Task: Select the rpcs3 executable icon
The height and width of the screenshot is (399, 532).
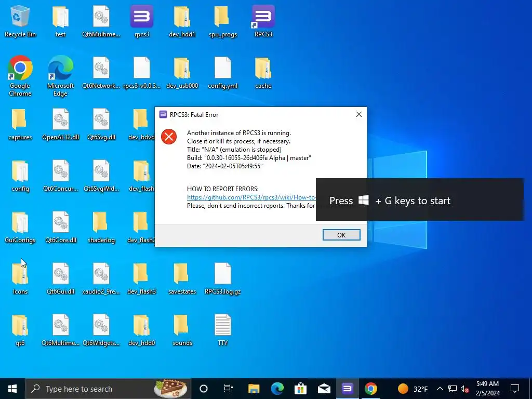Action: (x=141, y=21)
